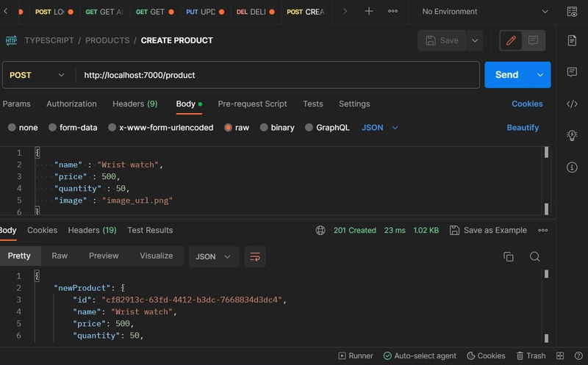Open the Trash
The image size is (588, 365).
pos(531,355)
